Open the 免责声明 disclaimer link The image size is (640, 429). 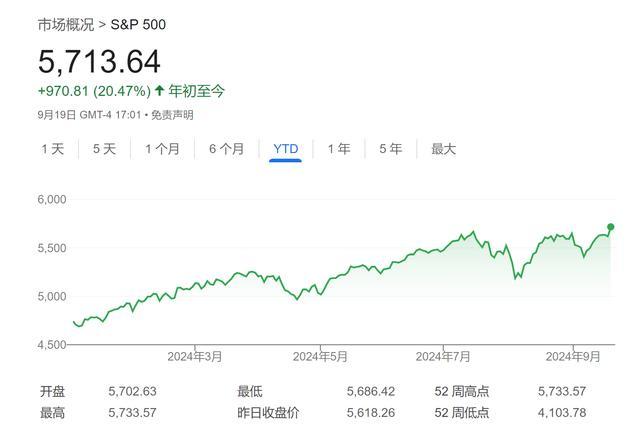(172, 115)
